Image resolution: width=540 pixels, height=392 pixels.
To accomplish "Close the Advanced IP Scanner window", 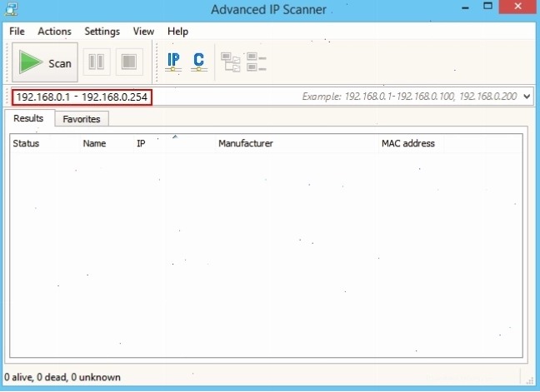I will [x=517, y=7].
